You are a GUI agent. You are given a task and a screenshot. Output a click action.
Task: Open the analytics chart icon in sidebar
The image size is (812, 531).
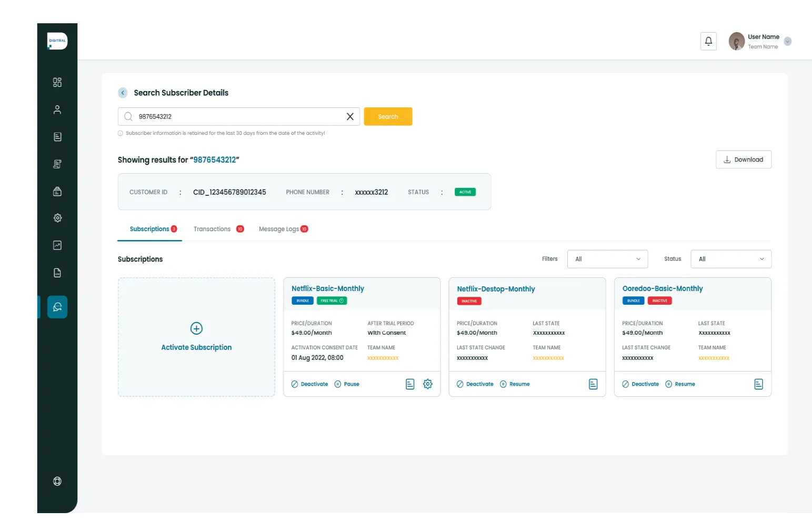(x=57, y=245)
